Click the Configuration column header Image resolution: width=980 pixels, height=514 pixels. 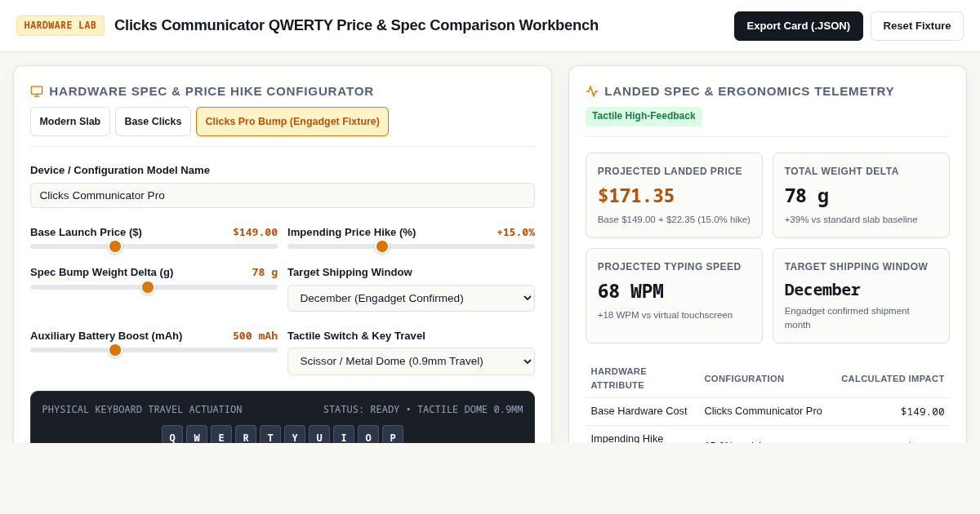pyautogui.click(x=744, y=379)
